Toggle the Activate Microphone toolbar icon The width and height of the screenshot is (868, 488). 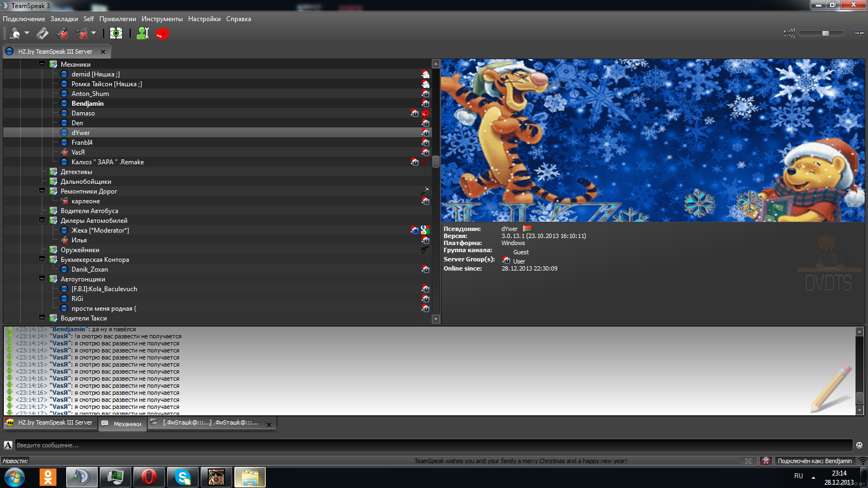tap(42, 33)
